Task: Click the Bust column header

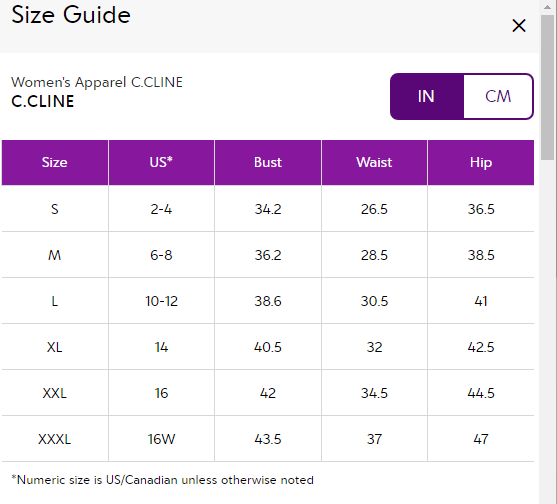Action: click(268, 162)
